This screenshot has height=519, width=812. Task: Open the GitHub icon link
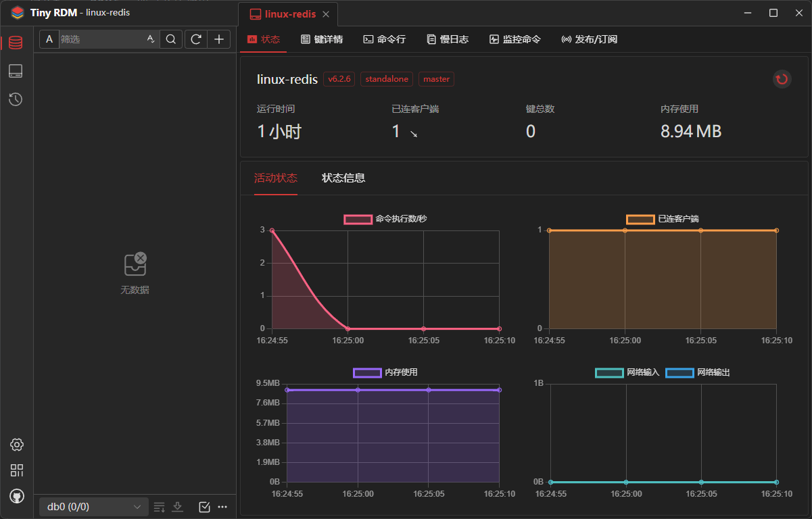point(17,496)
